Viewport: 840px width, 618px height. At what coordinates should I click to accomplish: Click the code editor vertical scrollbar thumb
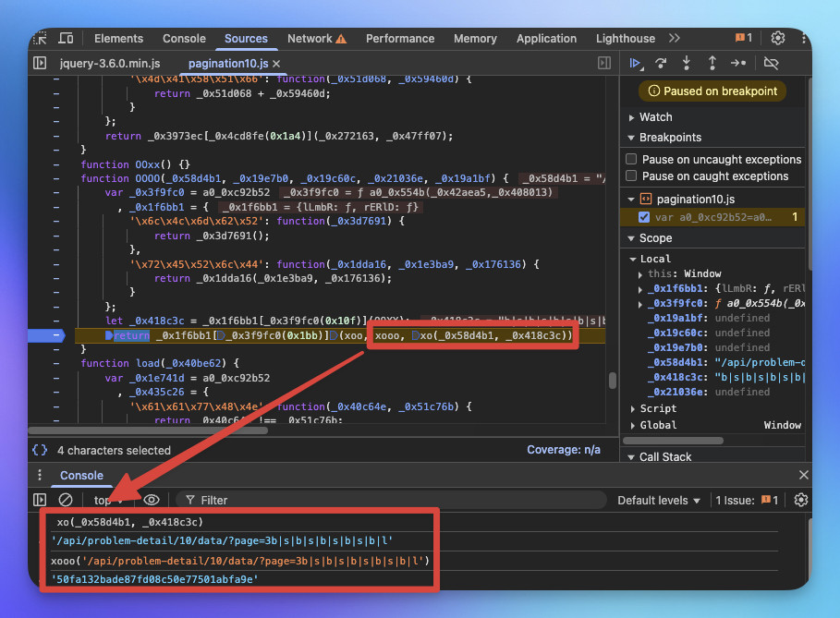613,381
